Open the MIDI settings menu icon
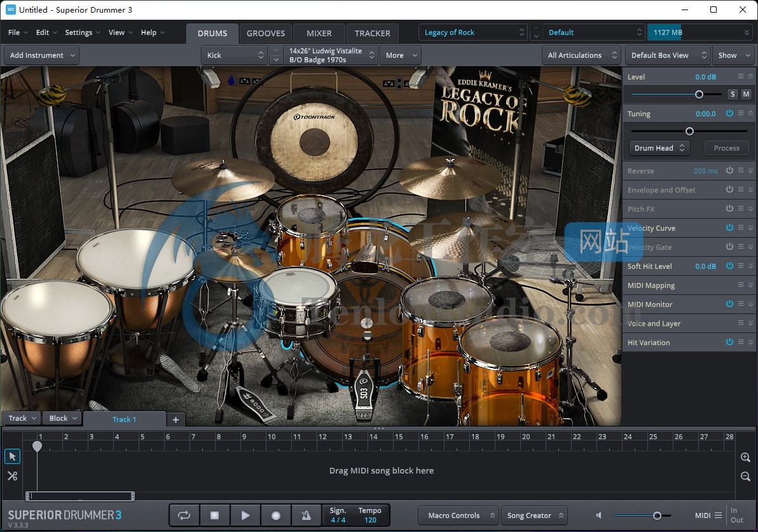This screenshot has width=758, height=532. coord(719,515)
